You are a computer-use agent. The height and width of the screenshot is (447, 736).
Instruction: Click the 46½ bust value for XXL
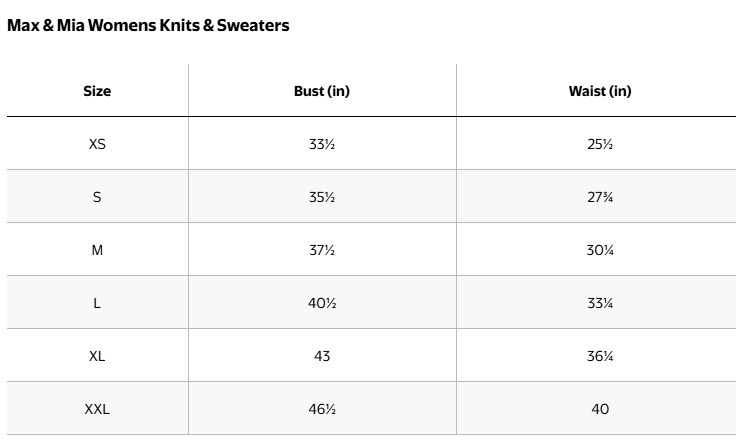click(322, 409)
